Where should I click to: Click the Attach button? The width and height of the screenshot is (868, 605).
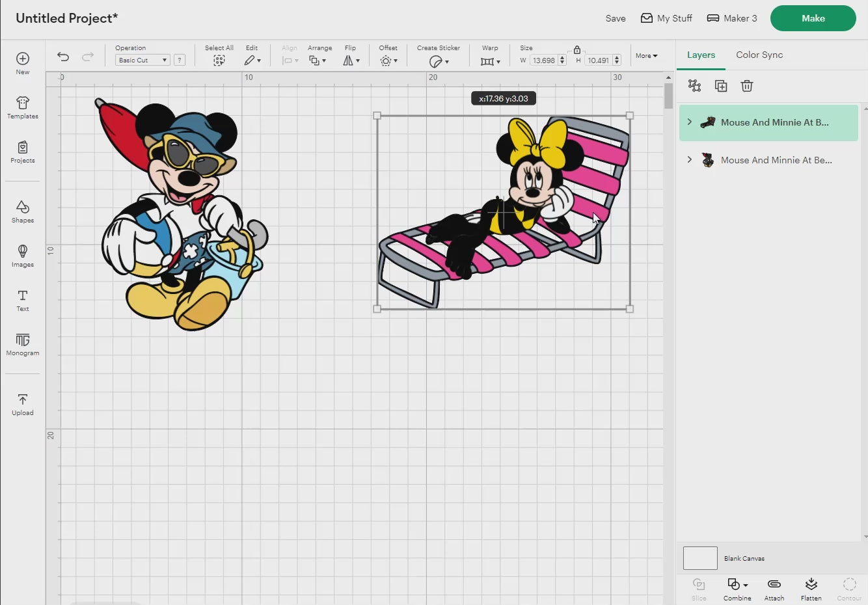[774, 589]
